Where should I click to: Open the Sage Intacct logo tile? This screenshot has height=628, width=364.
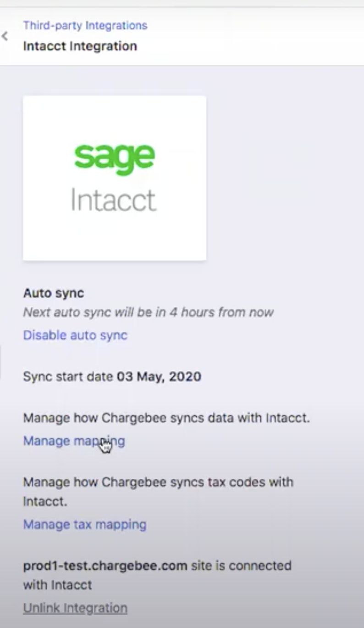coord(115,177)
